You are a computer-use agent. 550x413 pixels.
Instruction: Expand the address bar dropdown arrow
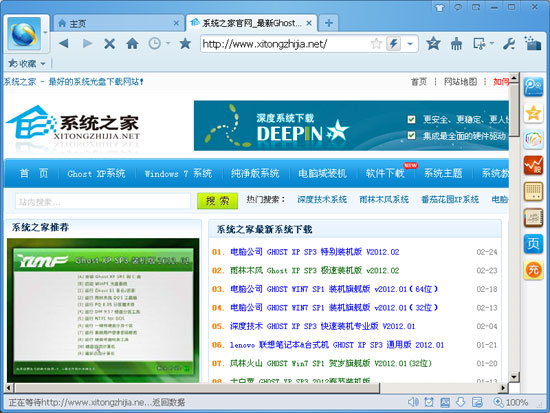pyautogui.click(x=410, y=44)
